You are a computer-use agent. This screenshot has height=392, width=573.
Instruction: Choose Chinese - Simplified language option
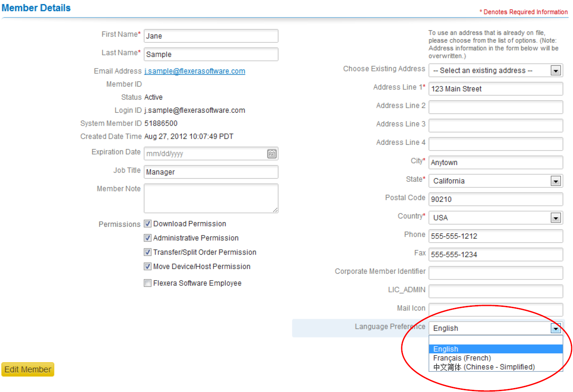[x=484, y=367]
